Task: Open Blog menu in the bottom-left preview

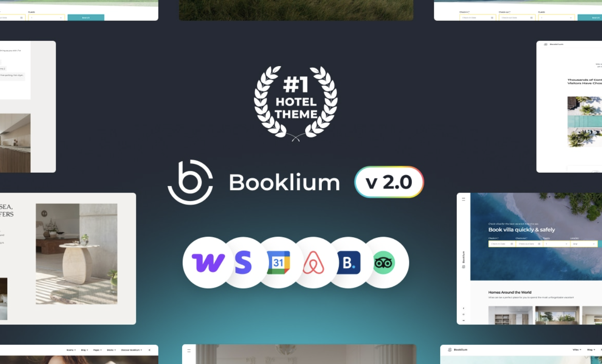Action: (84, 350)
